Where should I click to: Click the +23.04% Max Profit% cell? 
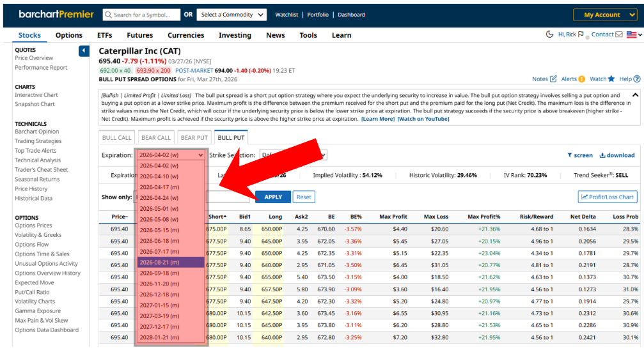pyautogui.click(x=489, y=253)
